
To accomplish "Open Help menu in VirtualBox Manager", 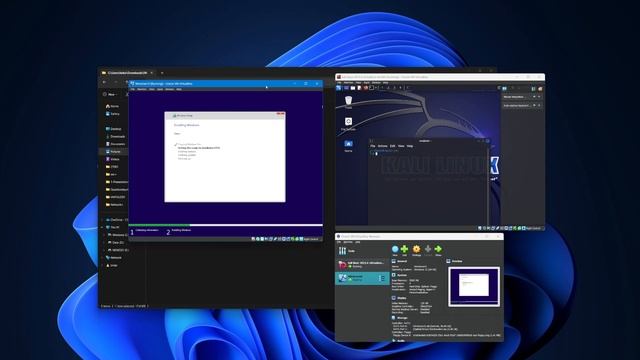I will tap(358, 242).
